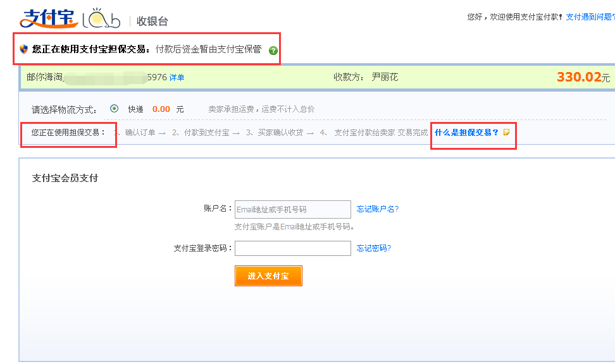
Task: Click the 忘记密码? link
Action: (x=373, y=248)
